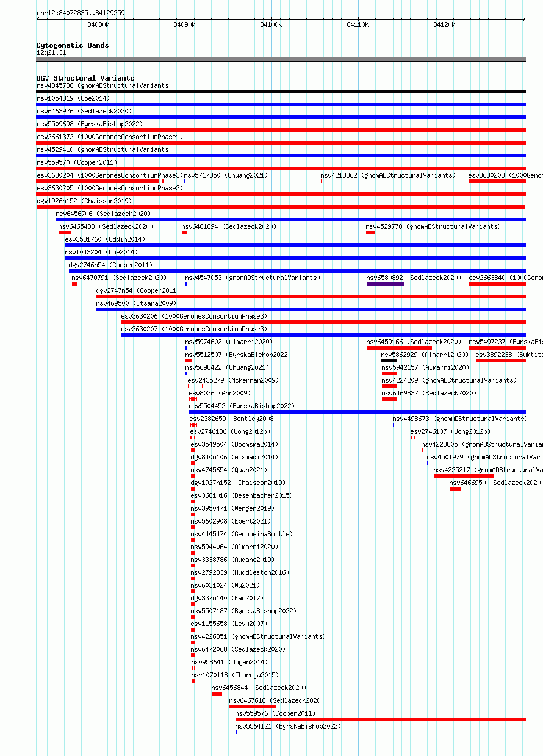Select esv3681016 (Besenbacher2015) label
This screenshot has width=543, height=756.
242,495
